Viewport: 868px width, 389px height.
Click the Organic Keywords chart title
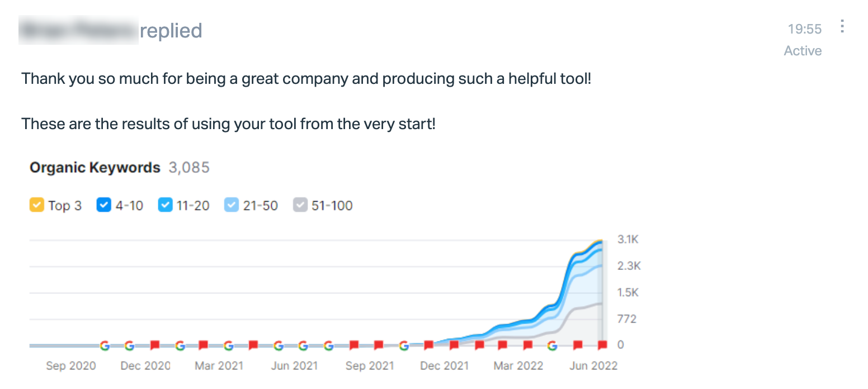click(x=95, y=168)
